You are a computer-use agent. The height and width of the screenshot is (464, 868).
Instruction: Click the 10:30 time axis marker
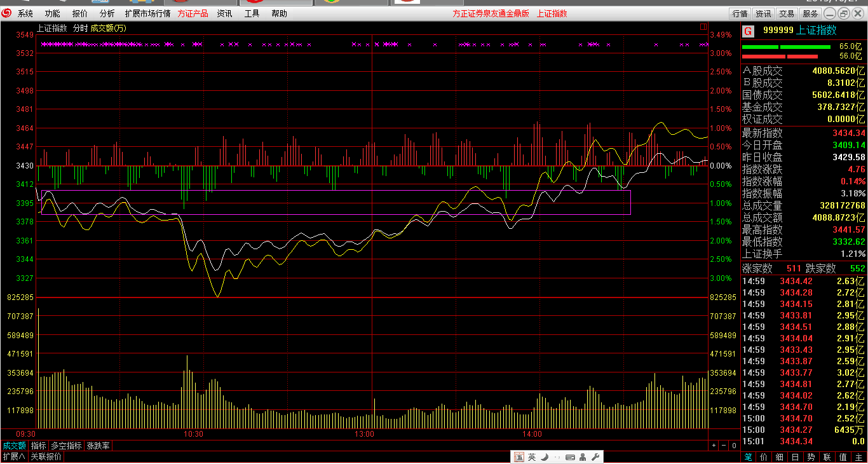point(193,434)
